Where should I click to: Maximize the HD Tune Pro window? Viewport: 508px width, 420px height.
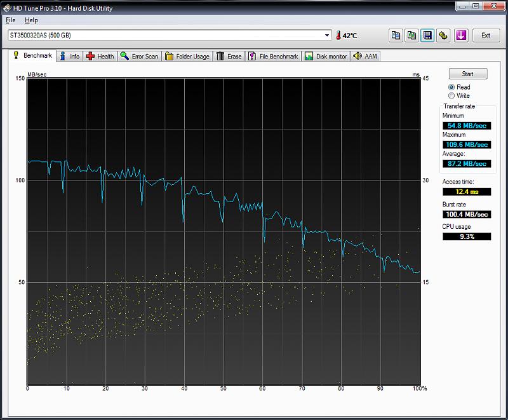(x=476, y=6)
